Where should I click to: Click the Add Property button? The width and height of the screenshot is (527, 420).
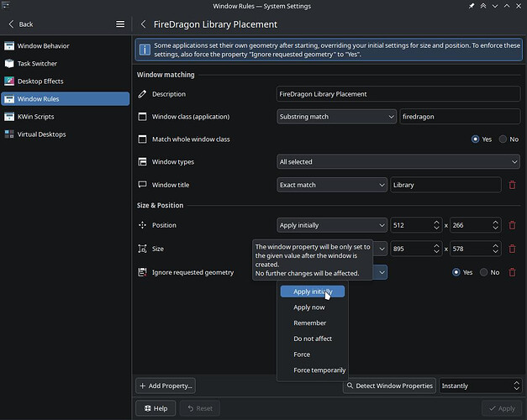(x=166, y=386)
